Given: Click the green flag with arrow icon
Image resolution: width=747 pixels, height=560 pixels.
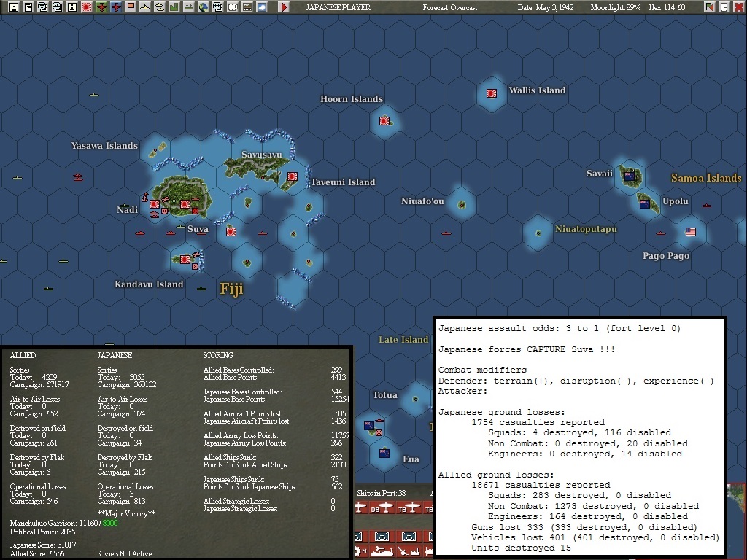Looking at the screenshot, I should coord(709,7).
